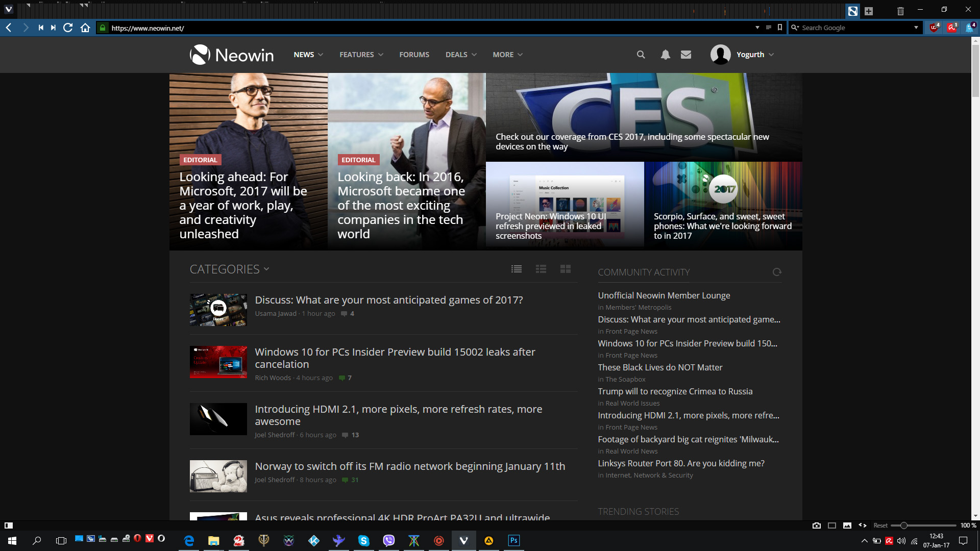
Task: Open the Trump will recognize Crimea thread
Action: click(x=675, y=391)
